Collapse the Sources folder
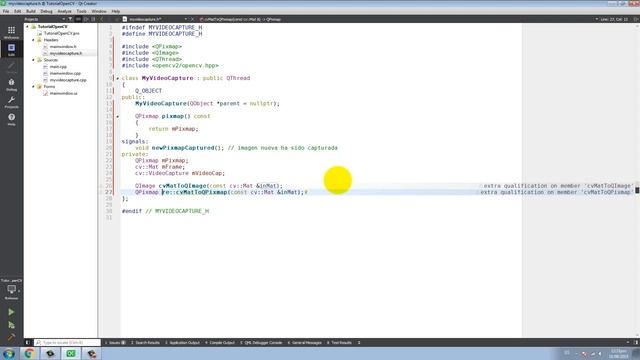 (x=33, y=60)
